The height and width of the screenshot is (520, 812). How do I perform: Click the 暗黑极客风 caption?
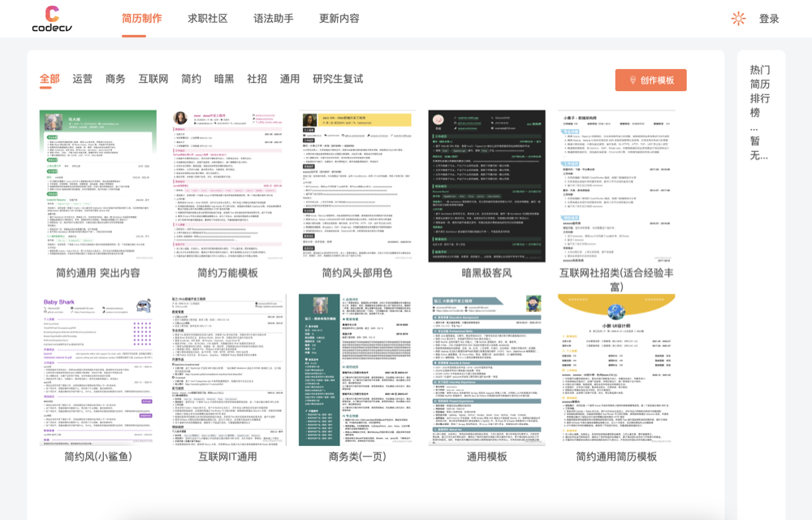tap(486, 273)
